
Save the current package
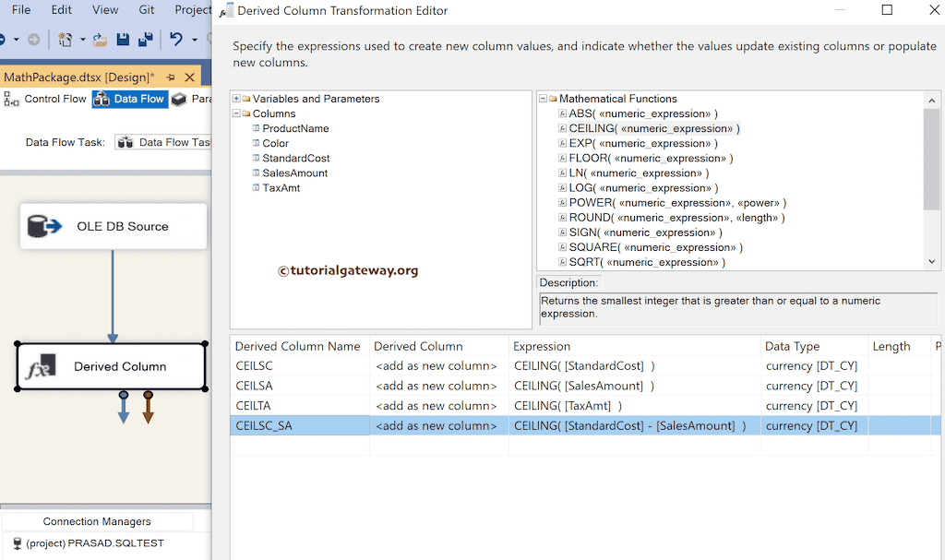coord(123,39)
